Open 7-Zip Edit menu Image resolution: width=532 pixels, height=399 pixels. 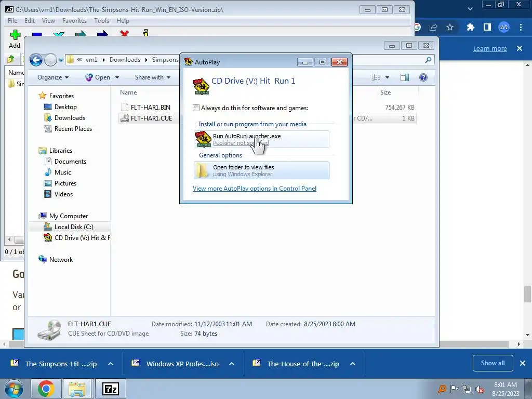(x=30, y=21)
